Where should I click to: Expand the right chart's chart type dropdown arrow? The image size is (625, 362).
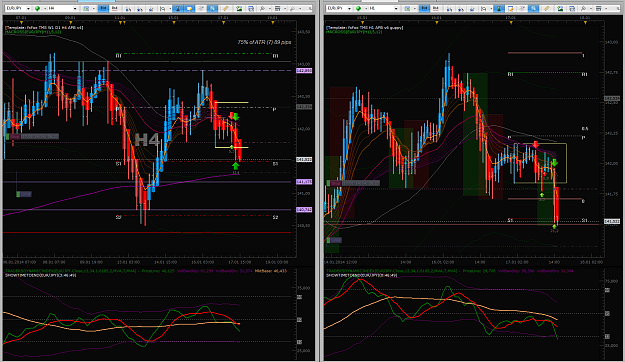click(415, 8)
